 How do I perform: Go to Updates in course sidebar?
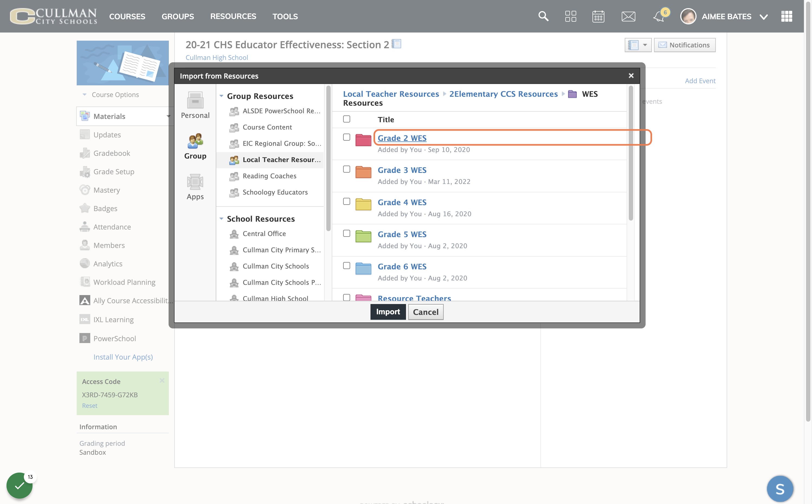[107, 135]
